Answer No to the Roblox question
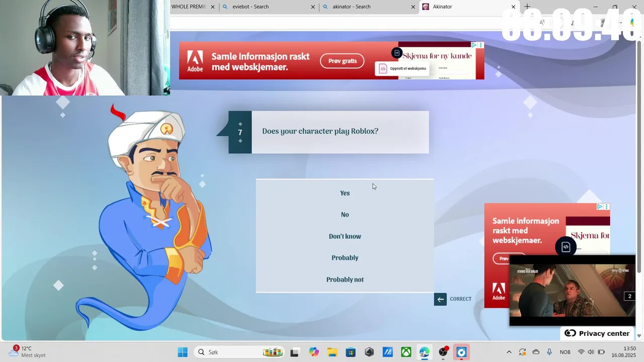The image size is (644, 362). pyautogui.click(x=345, y=215)
